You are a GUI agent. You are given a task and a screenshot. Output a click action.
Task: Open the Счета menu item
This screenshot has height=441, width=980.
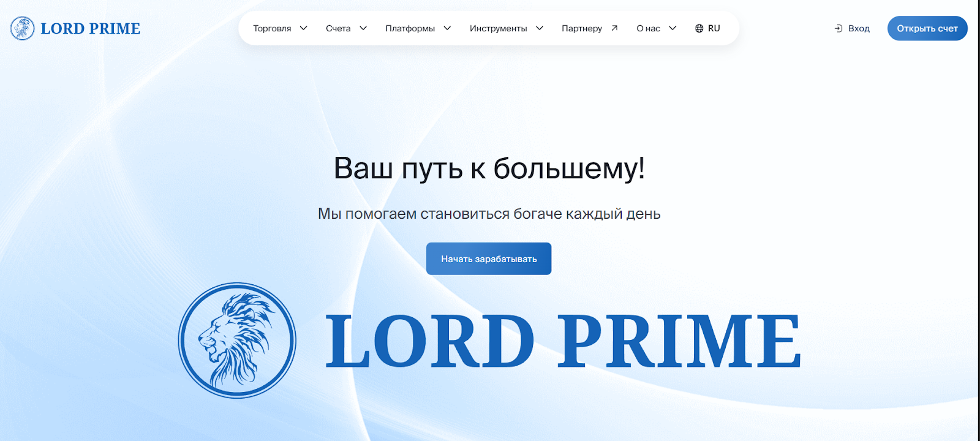[x=338, y=29]
